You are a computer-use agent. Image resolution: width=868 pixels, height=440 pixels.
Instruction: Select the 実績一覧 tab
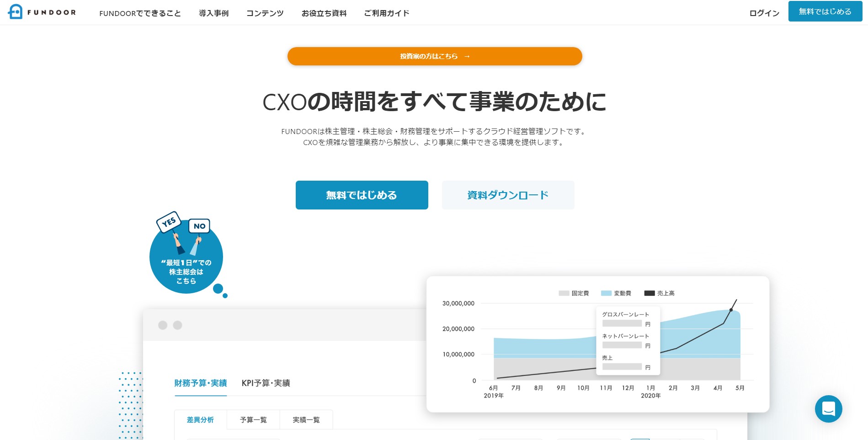(x=306, y=419)
